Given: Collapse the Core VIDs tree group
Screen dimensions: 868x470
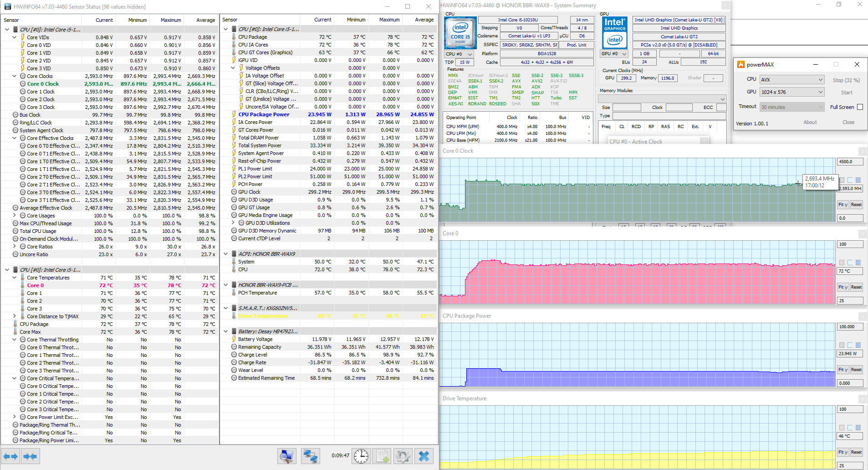Looking at the screenshot, I should tap(15, 37).
